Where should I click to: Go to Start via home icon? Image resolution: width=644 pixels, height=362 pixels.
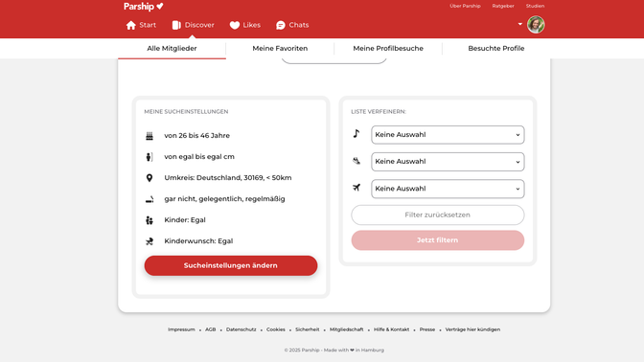131,25
